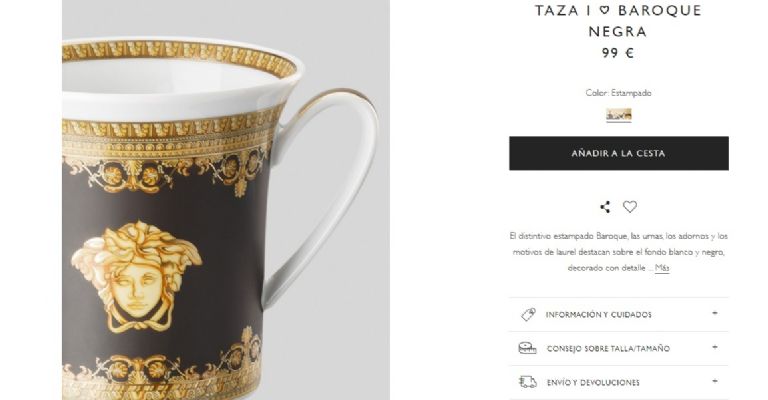This screenshot has height=400, width=768.
Task: Open the Consejo sobre Talla/Tamaño label
Action: pyautogui.click(x=607, y=349)
